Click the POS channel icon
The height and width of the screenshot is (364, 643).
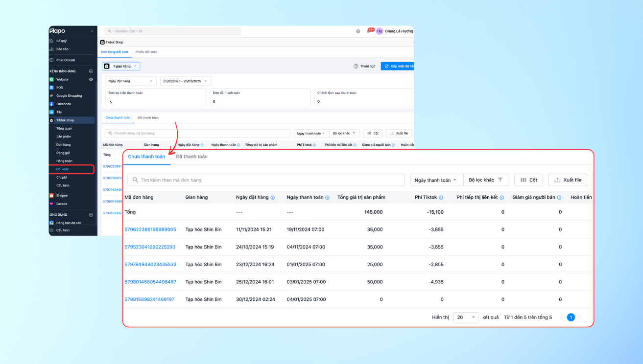click(51, 88)
